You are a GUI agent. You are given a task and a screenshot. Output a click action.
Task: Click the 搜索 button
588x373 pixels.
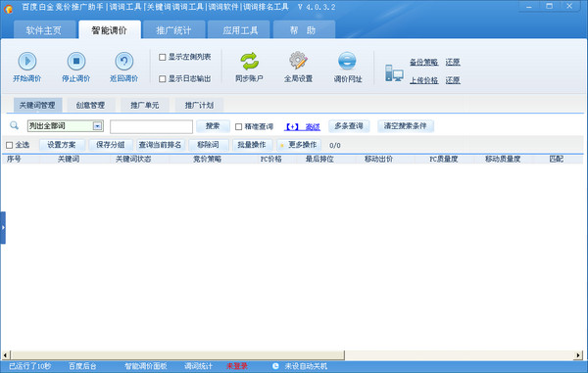click(213, 126)
